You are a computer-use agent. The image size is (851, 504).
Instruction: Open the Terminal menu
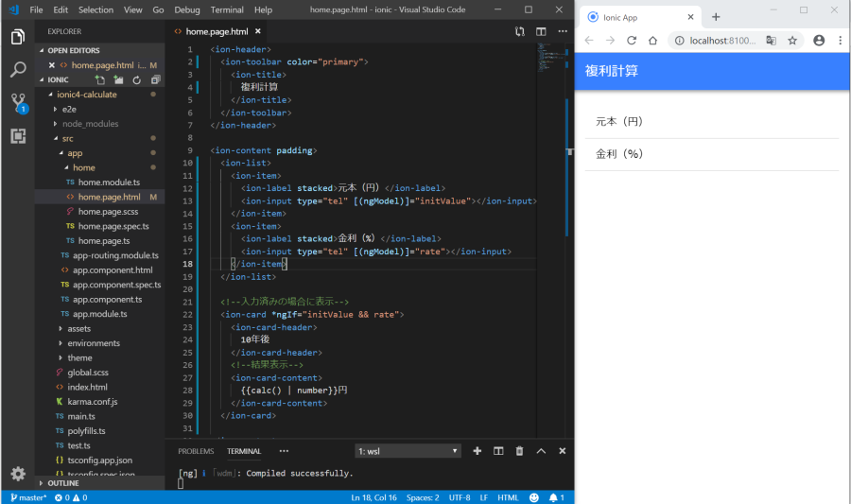pyautogui.click(x=227, y=9)
